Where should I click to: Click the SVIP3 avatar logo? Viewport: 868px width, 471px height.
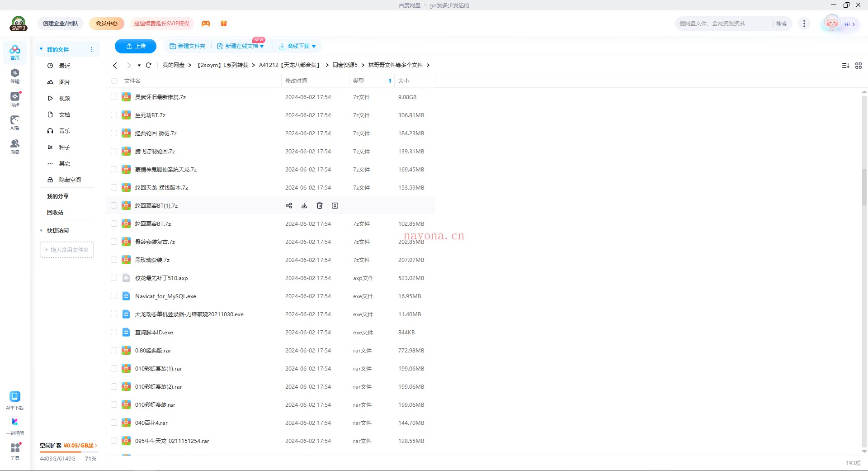click(x=19, y=24)
